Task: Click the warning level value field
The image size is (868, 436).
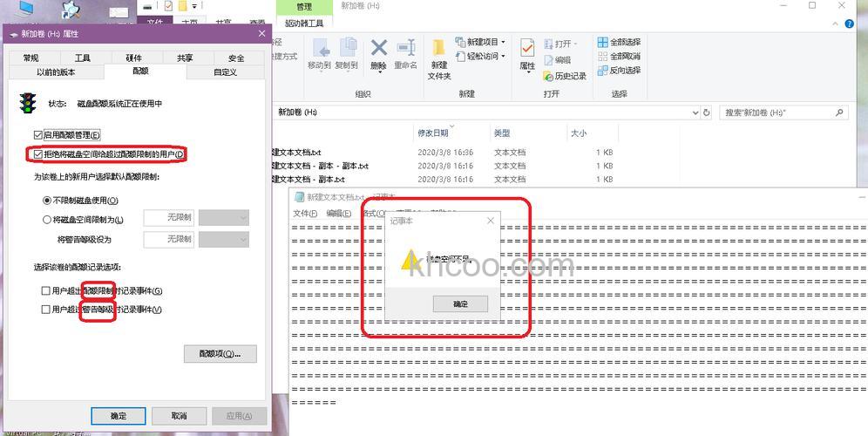Action: [168, 239]
